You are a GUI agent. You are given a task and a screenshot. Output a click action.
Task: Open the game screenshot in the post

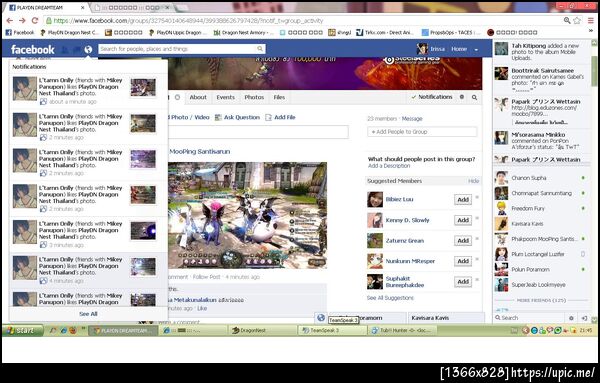point(247,215)
